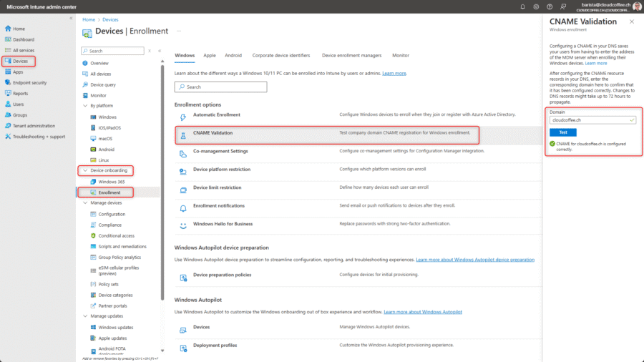Click the Domain input field
644x362 pixels.
592,120
